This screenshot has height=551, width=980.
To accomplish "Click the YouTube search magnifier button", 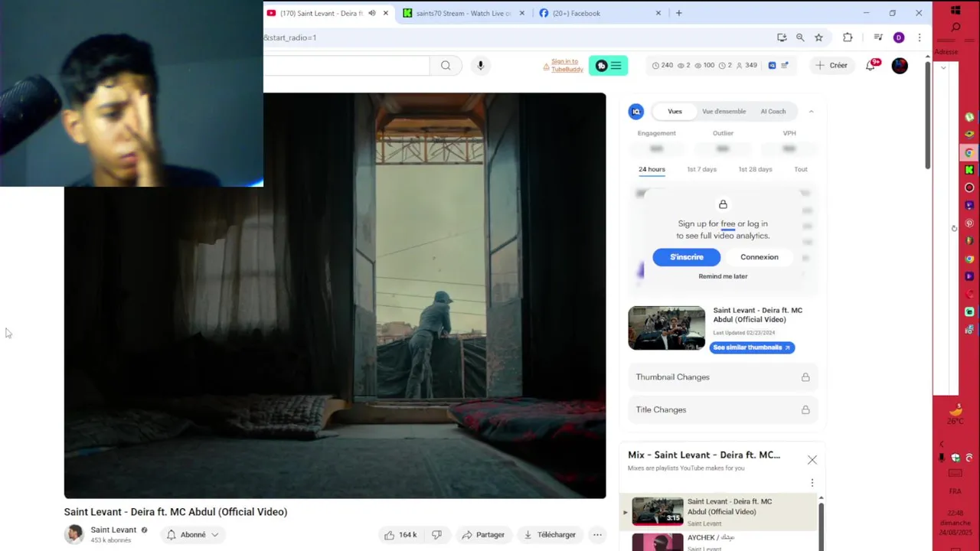I will [x=446, y=66].
